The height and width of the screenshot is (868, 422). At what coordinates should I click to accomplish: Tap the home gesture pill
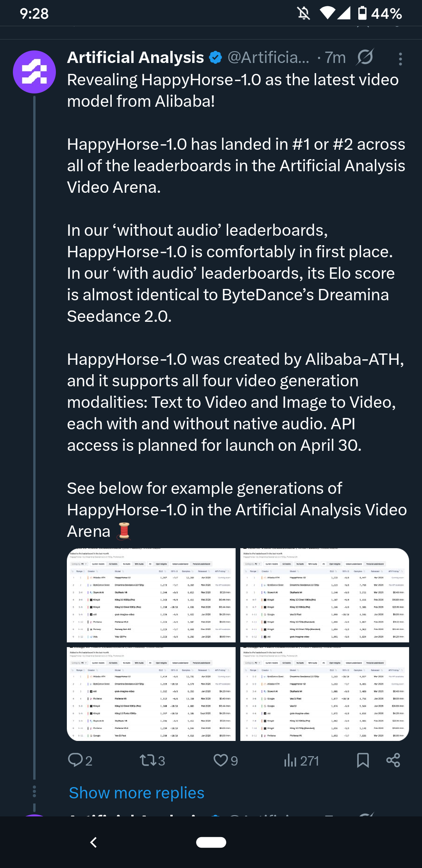click(211, 842)
